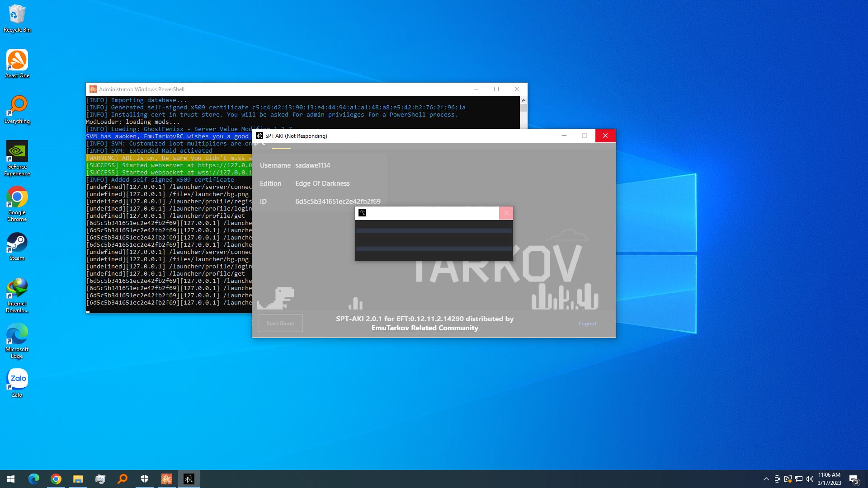Open the Internet Download Manager shortcut
Screen dimensions: 868x488
pos(17,295)
